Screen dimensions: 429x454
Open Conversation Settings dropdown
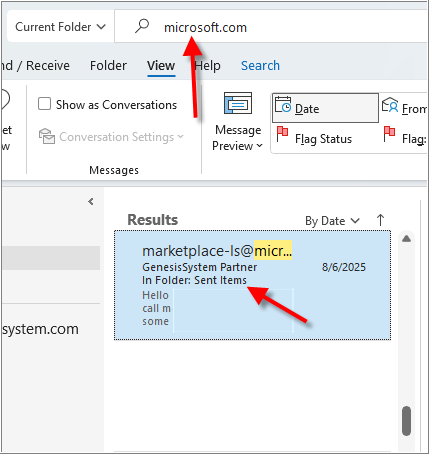pyautogui.click(x=111, y=137)
